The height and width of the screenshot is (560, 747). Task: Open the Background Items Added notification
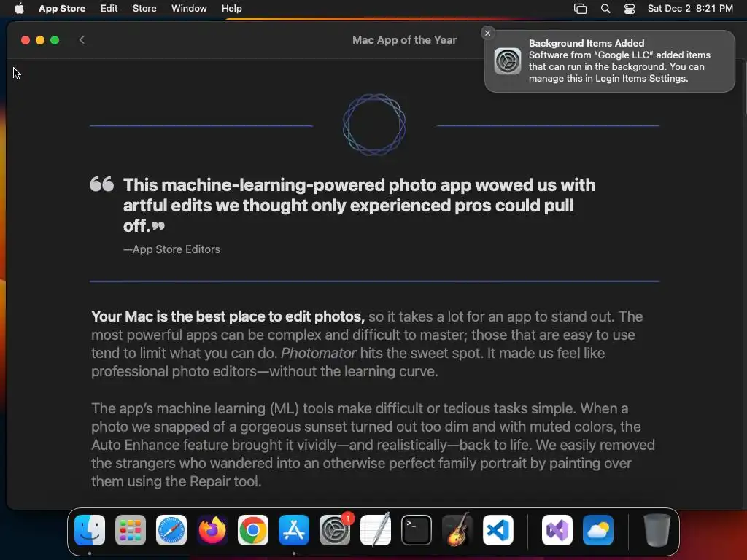(x=609, y=61)
